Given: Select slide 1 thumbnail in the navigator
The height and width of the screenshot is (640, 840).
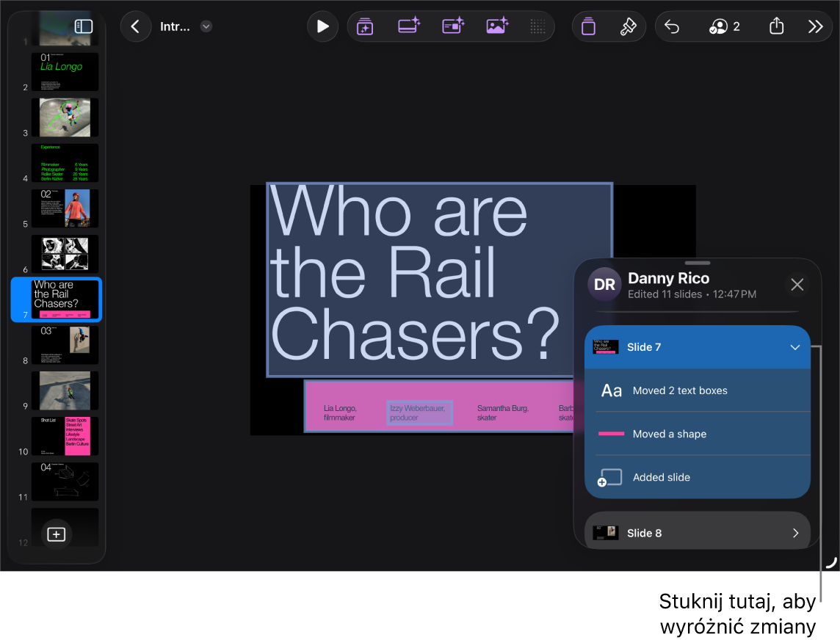Looking at the screenshot, I should tap(65, 28).
